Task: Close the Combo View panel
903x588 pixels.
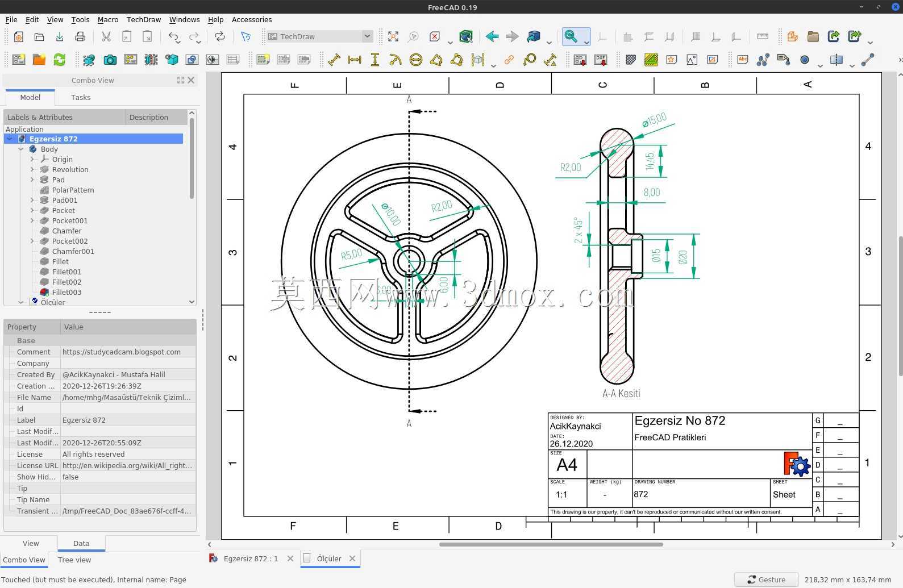Action: [192, 81]
